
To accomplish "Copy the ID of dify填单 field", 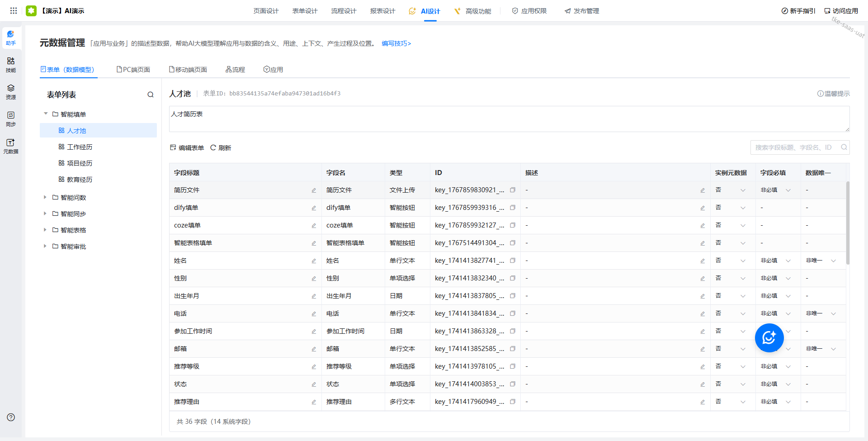I will point(513,208).
